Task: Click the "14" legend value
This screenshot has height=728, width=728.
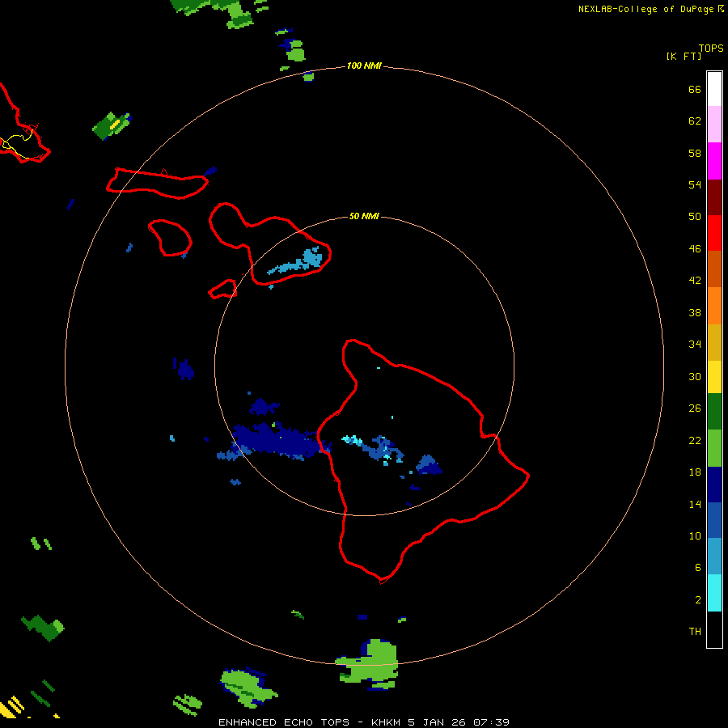Action: coord(695,504)
